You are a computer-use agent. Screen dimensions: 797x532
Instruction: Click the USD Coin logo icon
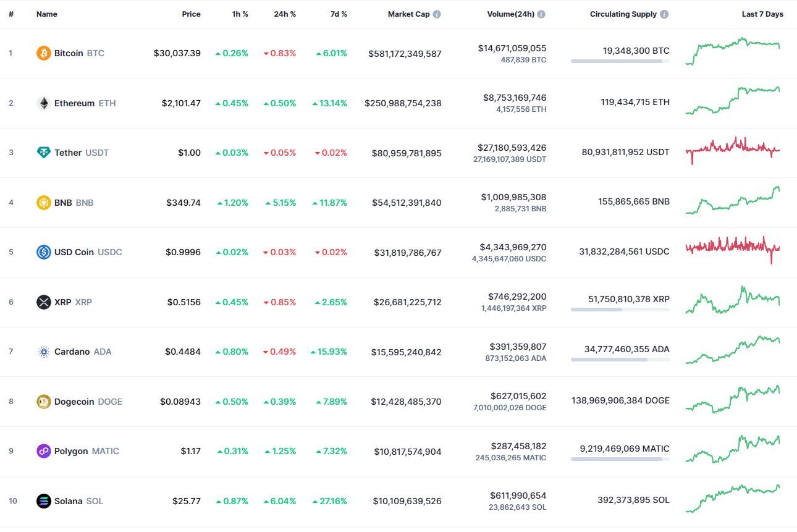[43, 252]
